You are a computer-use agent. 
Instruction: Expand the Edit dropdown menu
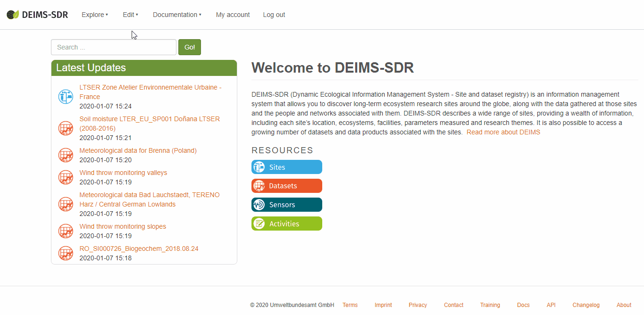(x=130, y=15)
